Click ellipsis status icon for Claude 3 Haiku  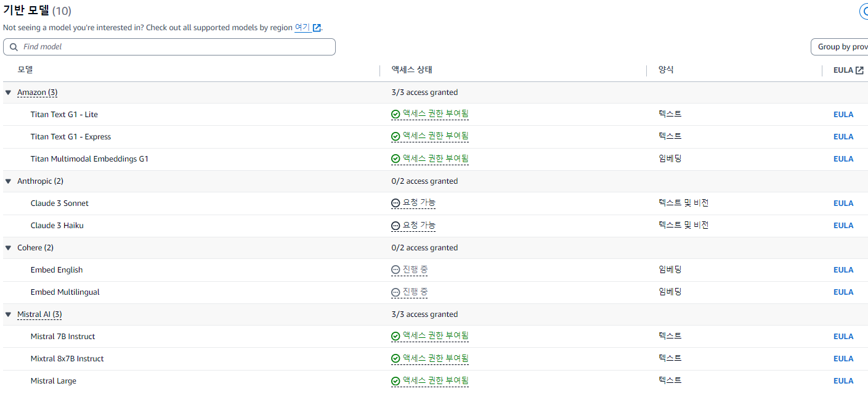[x=395, y=226]
